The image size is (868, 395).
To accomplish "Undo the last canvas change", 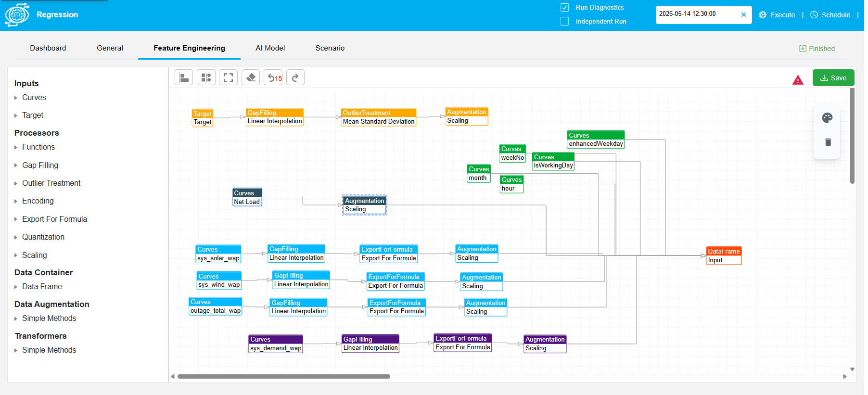I will pyautogui.click(x=273, y=77).
